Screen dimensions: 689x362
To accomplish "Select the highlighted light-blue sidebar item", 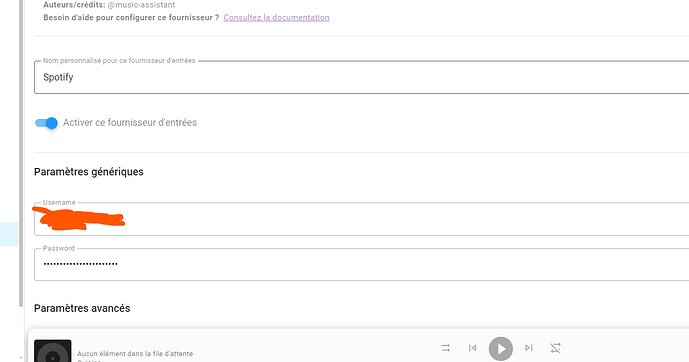I will 9,234.
